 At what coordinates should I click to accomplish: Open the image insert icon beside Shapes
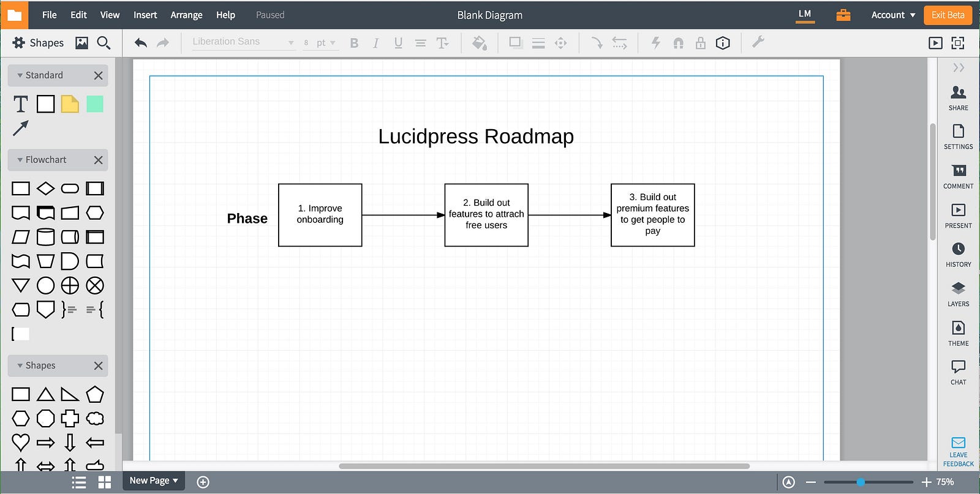pos(81,43)
